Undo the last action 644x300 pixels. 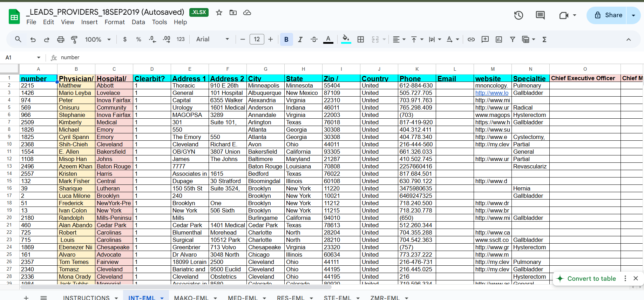tap(33, 40)
